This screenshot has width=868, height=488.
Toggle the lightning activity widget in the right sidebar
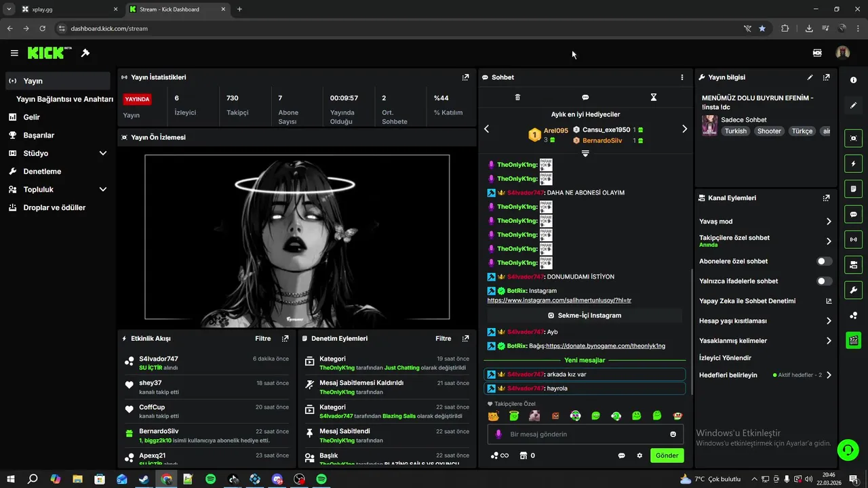point(853,163)
